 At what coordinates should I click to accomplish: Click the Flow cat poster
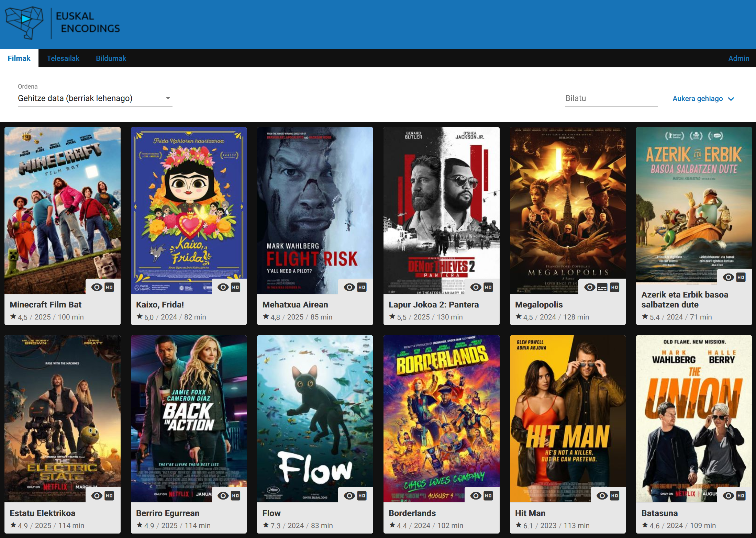[x=315, y=419]
